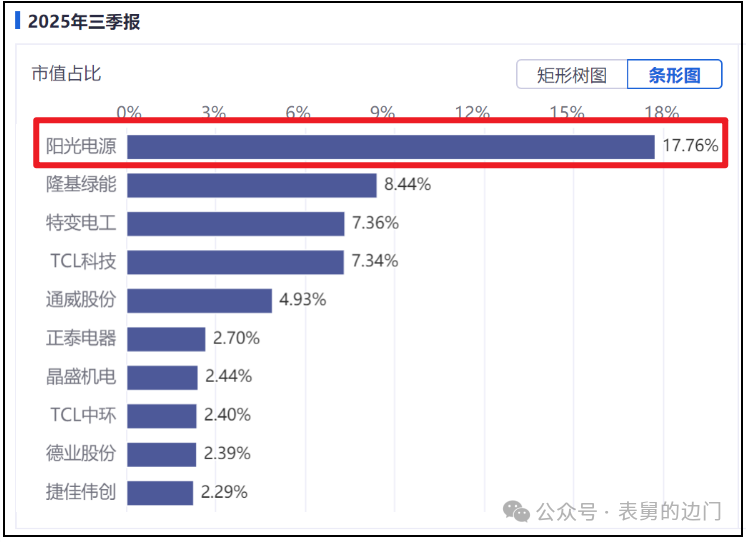Select the 正泰电器 bar

[x=166, y=338]
